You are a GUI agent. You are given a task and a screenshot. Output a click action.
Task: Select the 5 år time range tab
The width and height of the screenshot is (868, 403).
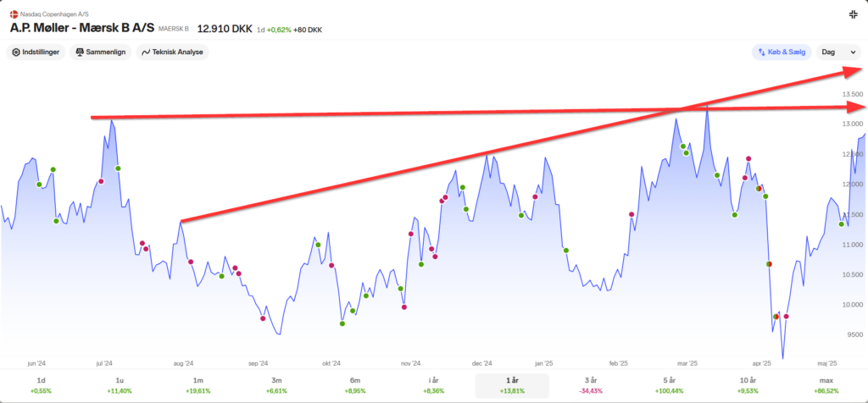click(x=670, y=385)
